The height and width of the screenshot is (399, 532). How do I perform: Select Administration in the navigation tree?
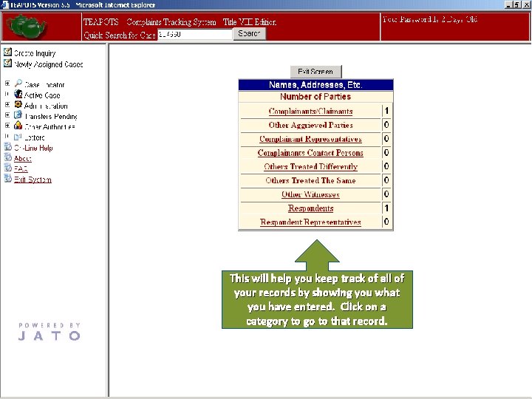point(46,106)
